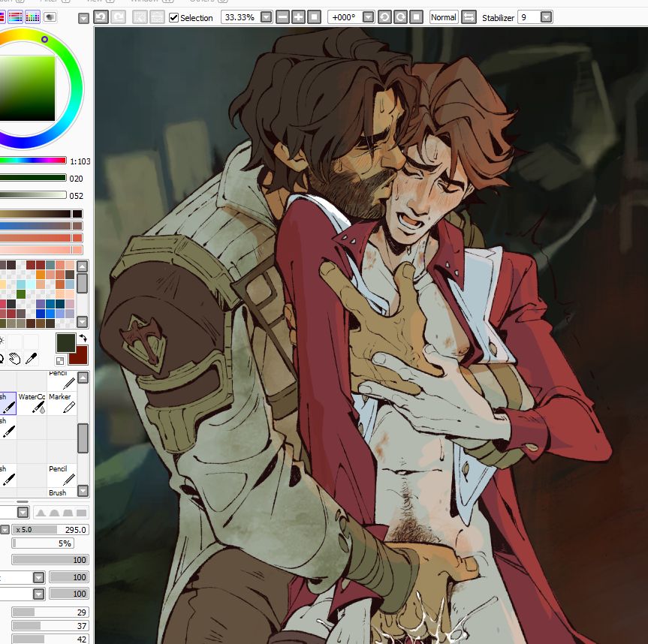Open the brush size multiplier dropdown

tap(5, 530)
